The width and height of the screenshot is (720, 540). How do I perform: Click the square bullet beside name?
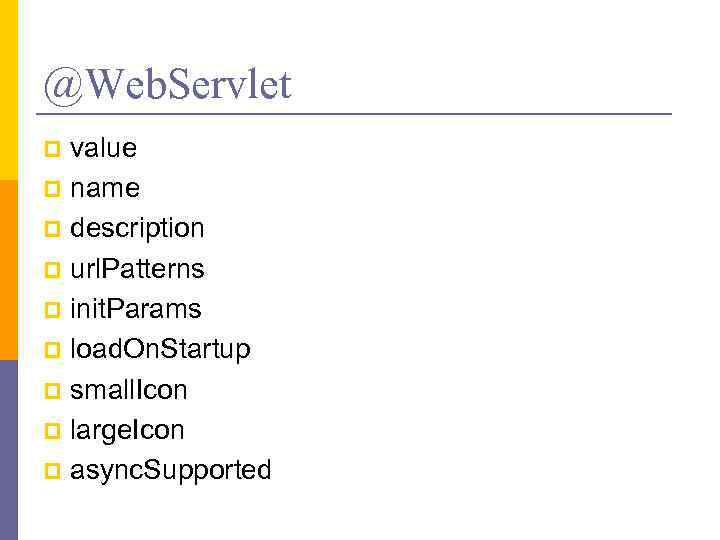[52, 190]
